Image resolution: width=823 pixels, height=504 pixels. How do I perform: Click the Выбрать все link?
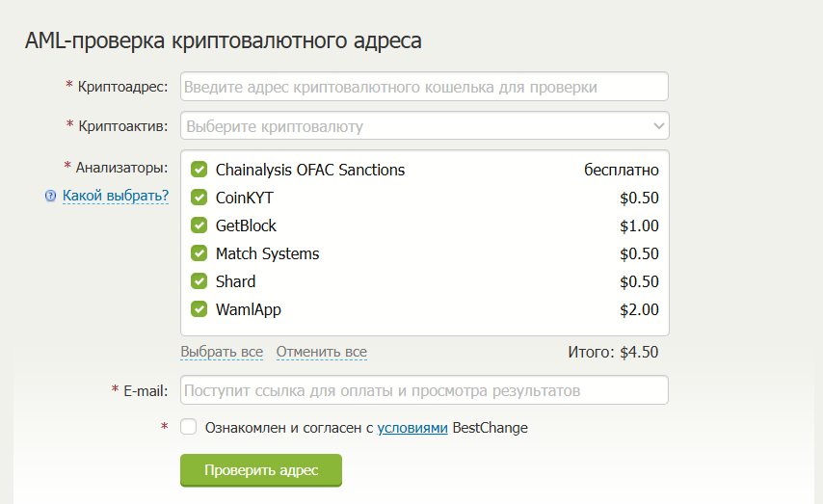point(222,352)
